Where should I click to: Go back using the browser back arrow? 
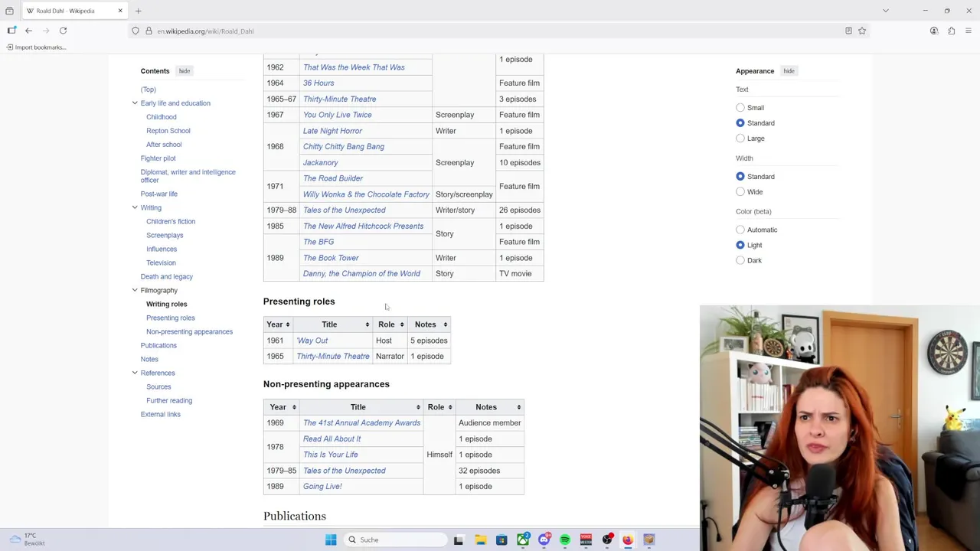coord(28,31)
